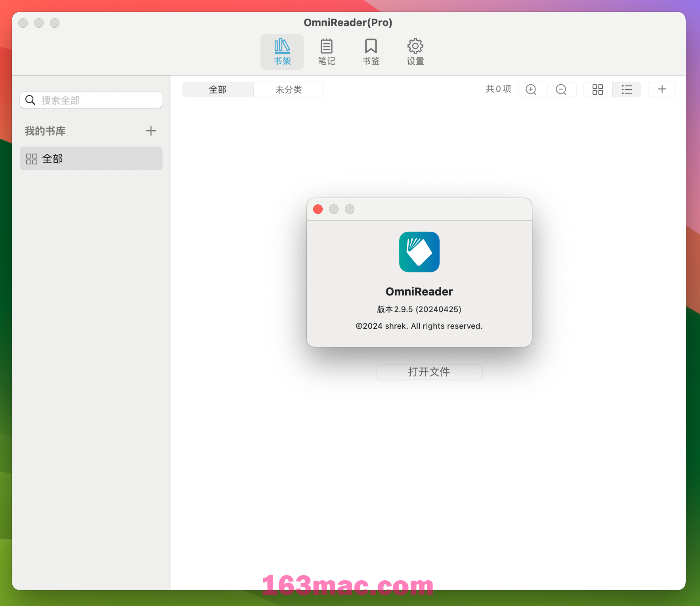Screen dimensions: 700x606
Task: Click the 共0项 item count label
Action: [x=499, y=89]
